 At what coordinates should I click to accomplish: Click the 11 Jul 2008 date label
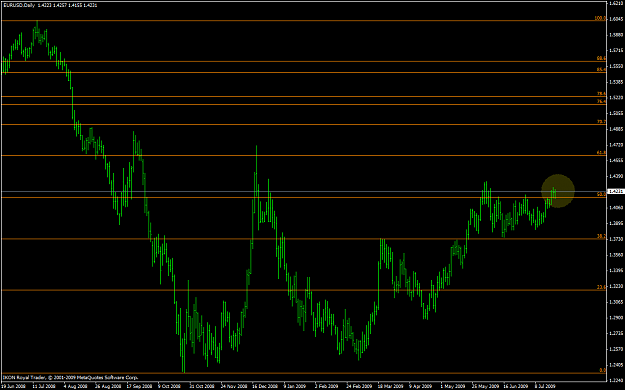(44, 386)
